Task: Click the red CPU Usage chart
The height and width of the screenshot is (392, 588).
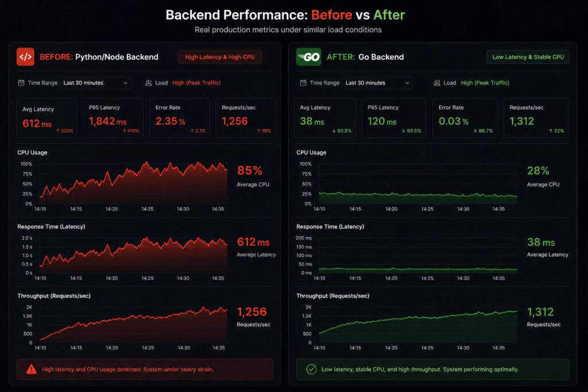Action: (x=133, y=184)
